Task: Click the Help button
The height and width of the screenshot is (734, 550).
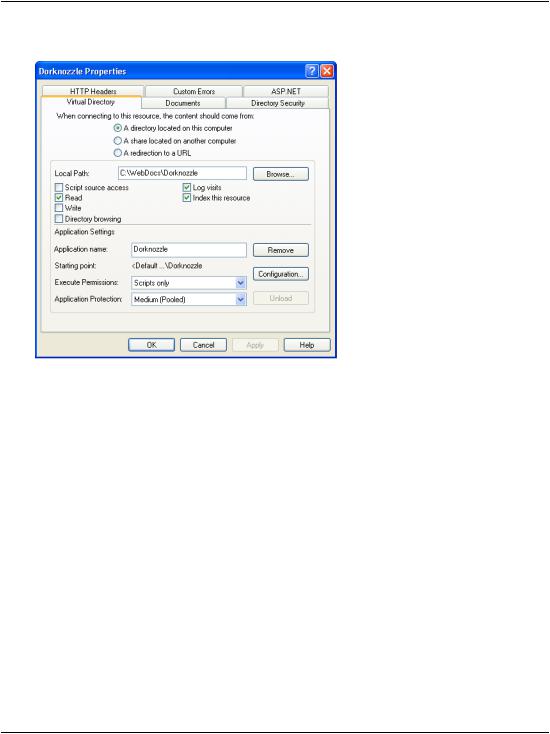Action: [307, 345]
